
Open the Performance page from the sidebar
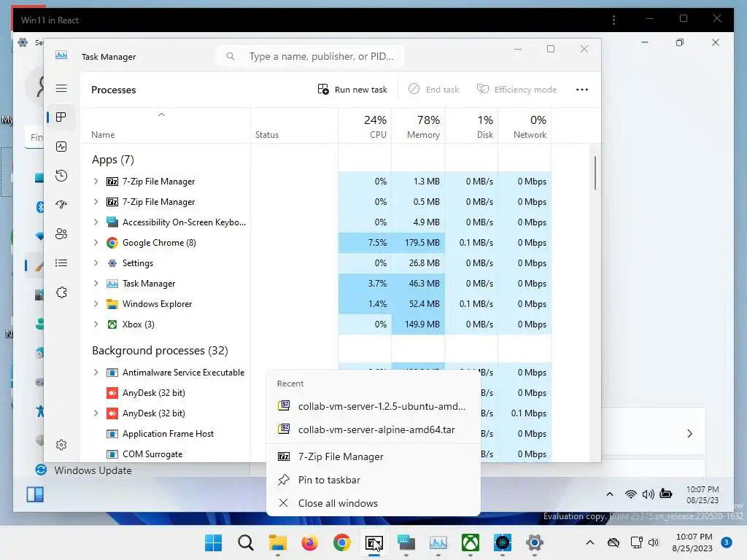pyautogui.click(x=61, y=147)
